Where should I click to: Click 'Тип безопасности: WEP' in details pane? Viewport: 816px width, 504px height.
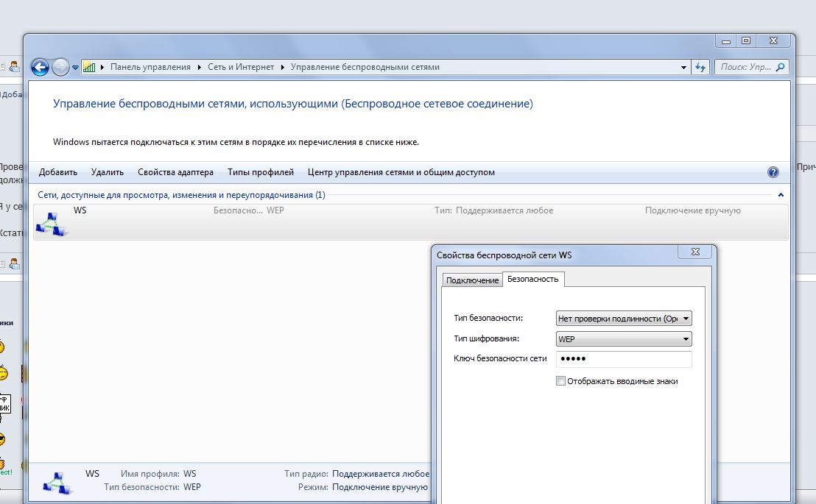pos(152,487)
